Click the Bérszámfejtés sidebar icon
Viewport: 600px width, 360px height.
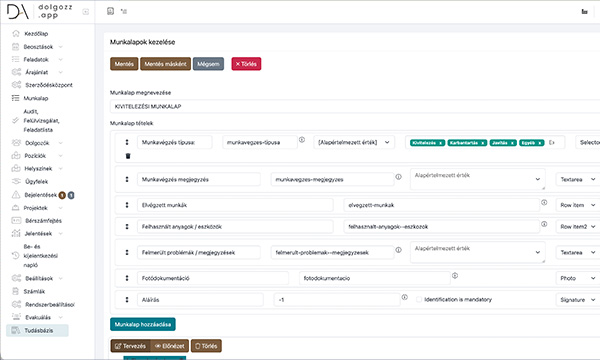(16, 220)
